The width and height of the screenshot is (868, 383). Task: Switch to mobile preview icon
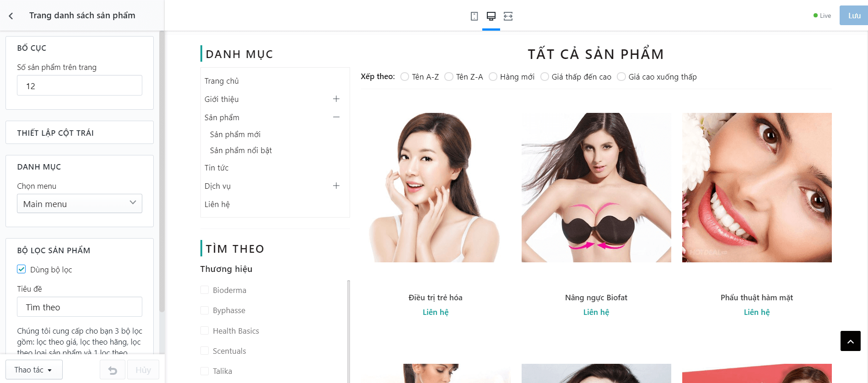474,16
